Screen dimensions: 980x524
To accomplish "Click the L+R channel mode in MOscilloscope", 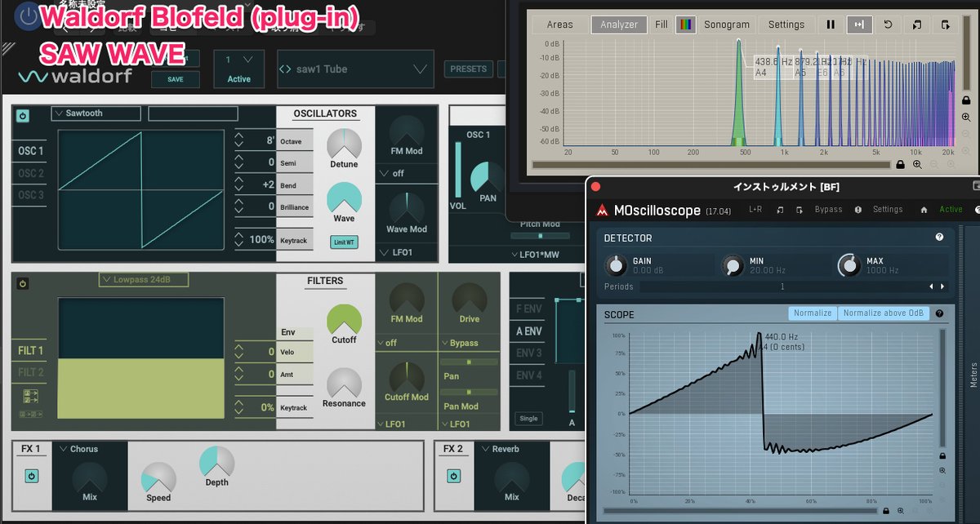I will [757, 209].
